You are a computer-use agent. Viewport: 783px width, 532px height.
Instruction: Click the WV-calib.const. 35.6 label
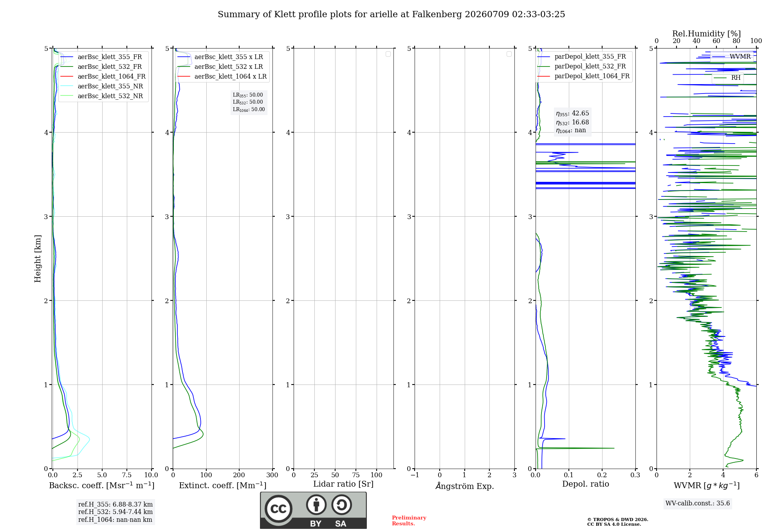[x=698, y=503]
